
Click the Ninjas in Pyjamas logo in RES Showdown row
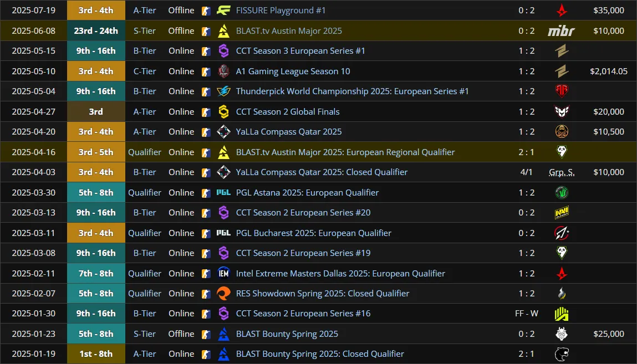562,294
